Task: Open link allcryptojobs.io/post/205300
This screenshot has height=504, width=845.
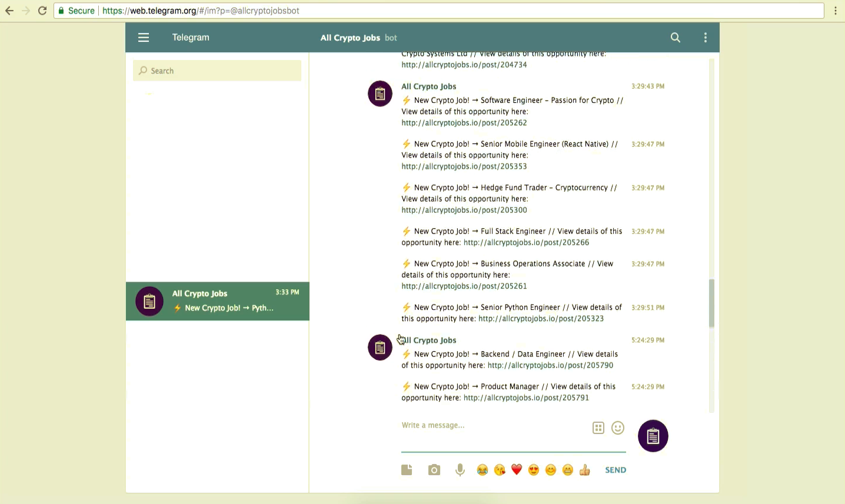Action: 464,210
